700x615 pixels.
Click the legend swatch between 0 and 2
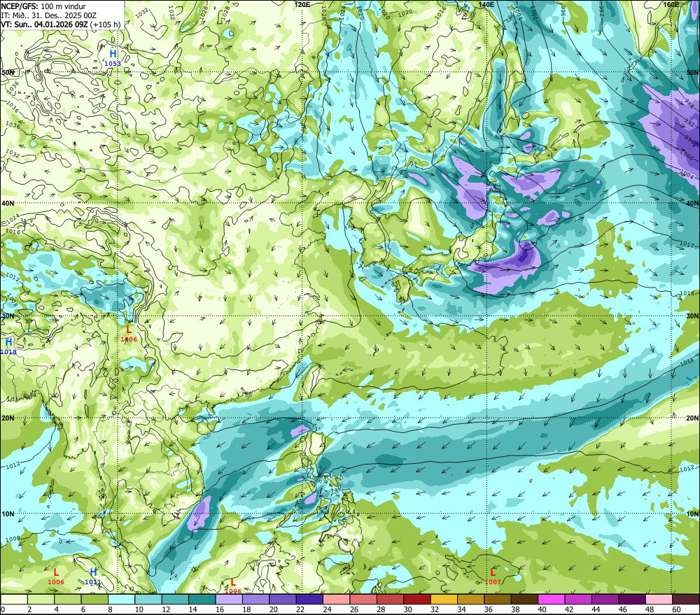(x=14, y=599)
